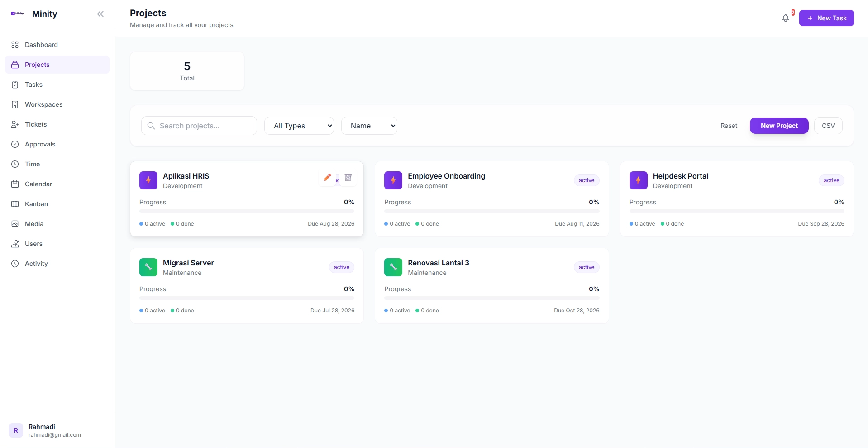This screenshot has width=868, height=448.
Task: Click active badge on Renovasi Lantai 3
Action: tap(587, 267)
